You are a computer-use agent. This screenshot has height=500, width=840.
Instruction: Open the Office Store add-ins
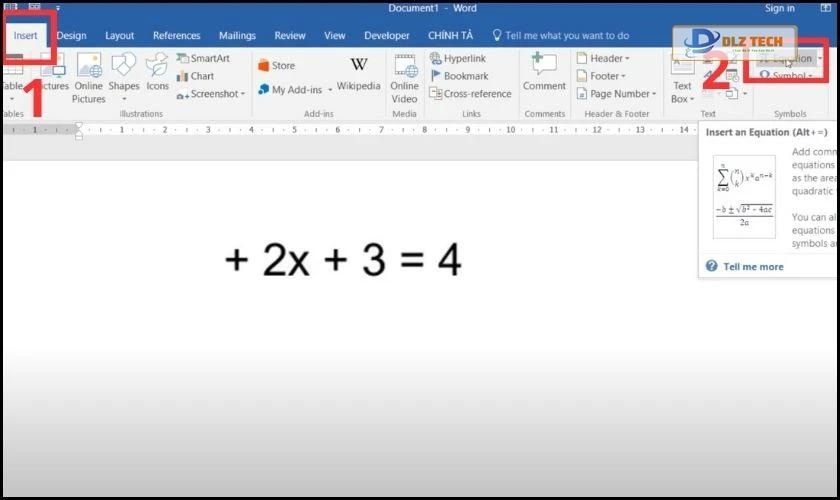(276, 66)
